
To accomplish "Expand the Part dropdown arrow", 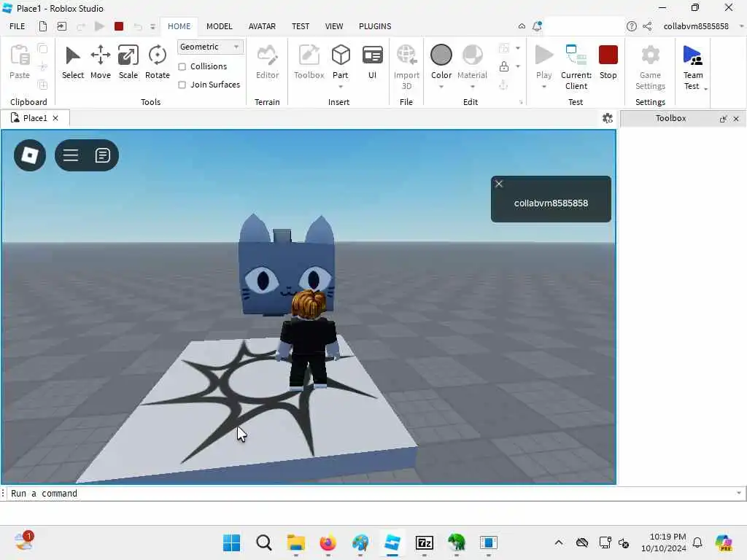I will 341,87.
